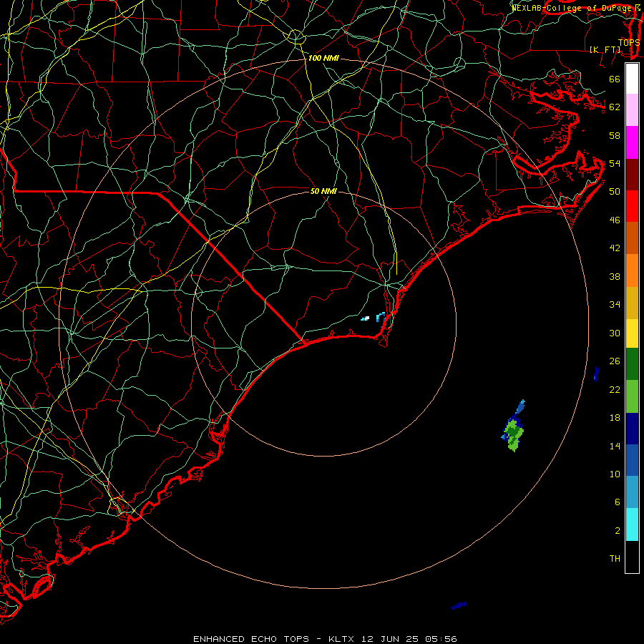Click the legend value 26
The image size is (644, 644).
click(615, 361)
